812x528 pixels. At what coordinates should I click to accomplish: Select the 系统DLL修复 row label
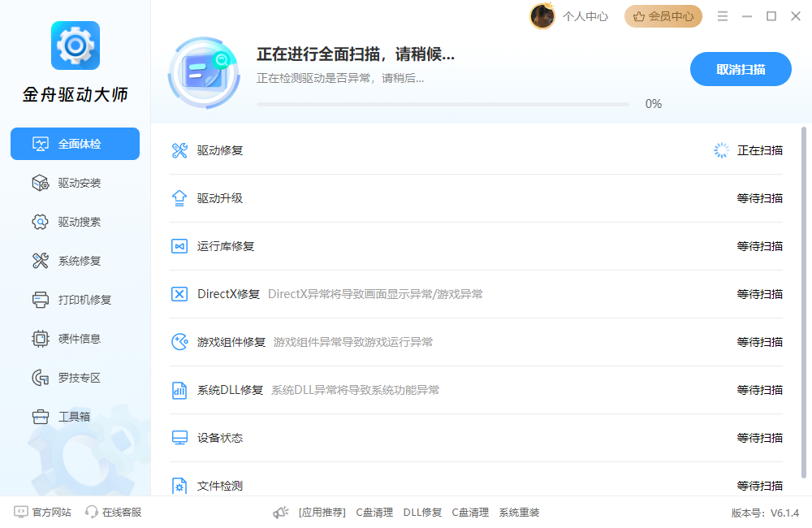(230, 390)
